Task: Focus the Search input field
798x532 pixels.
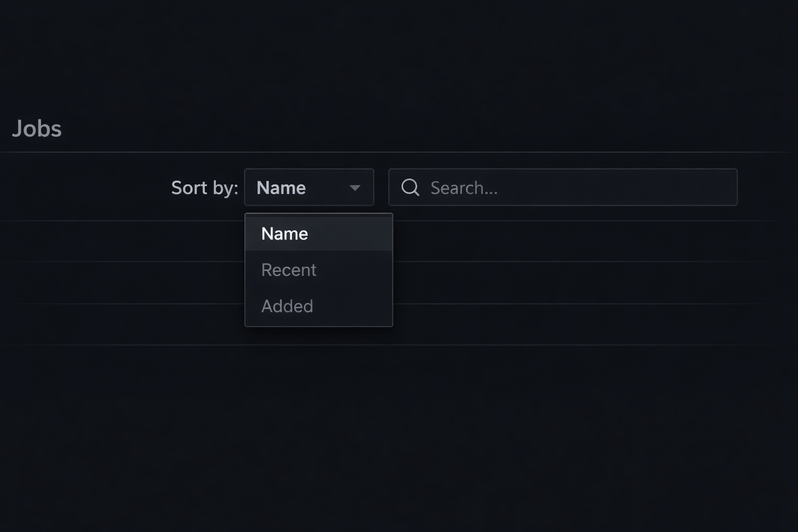Action: click(x=571, y=188)
